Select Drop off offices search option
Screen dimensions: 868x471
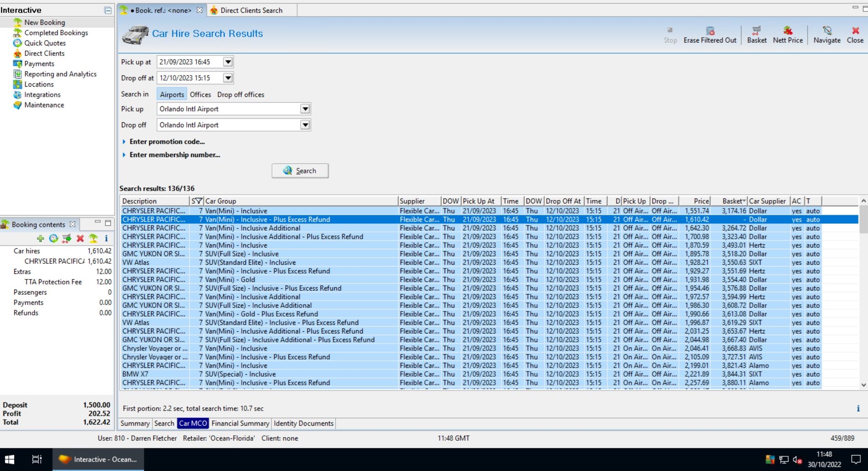pyautogui.click(x=241, y=94)
